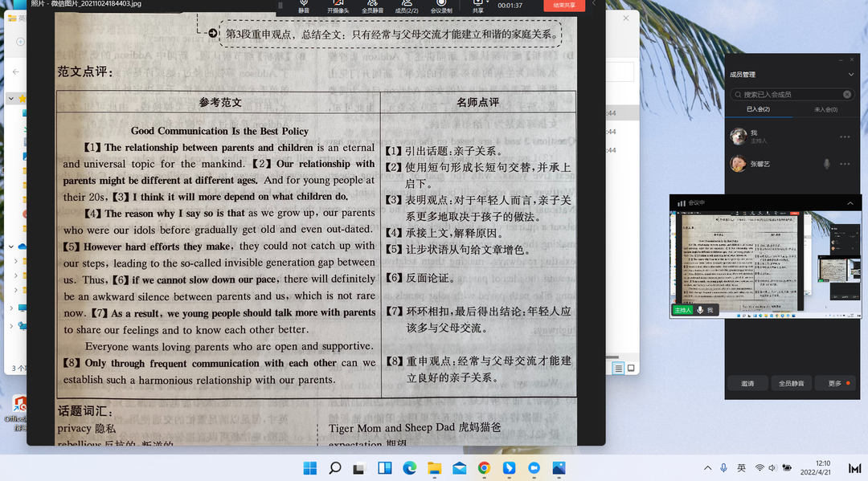Toggle microphone icon next to 张馨艺
The image size is (868, 481).
pyautogui.click(x=826, y=164)
